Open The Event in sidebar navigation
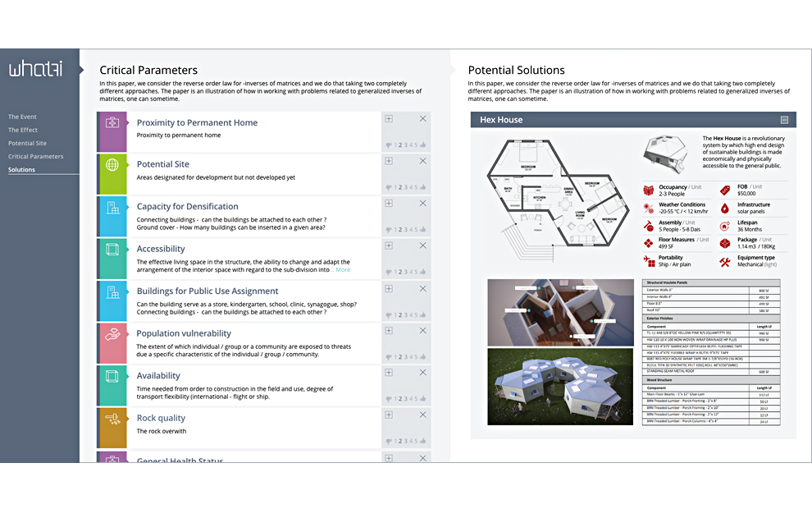The height and width of the screenshot is (509, 812). (x=22, y=117)
